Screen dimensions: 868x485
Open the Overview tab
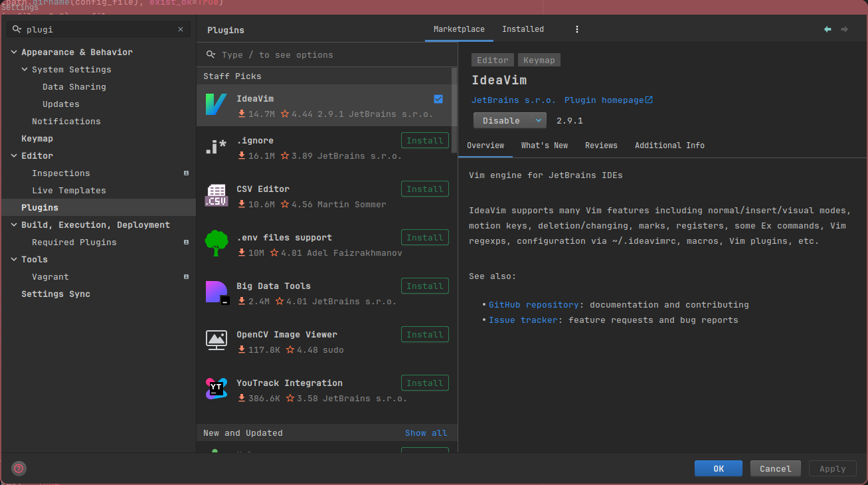point(485,145)
